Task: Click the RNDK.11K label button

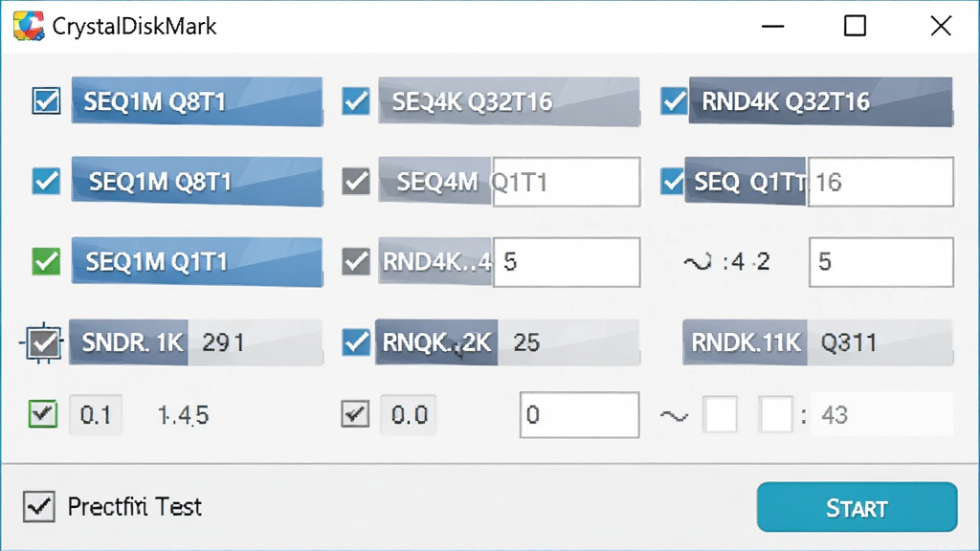Action: (745, 342)
